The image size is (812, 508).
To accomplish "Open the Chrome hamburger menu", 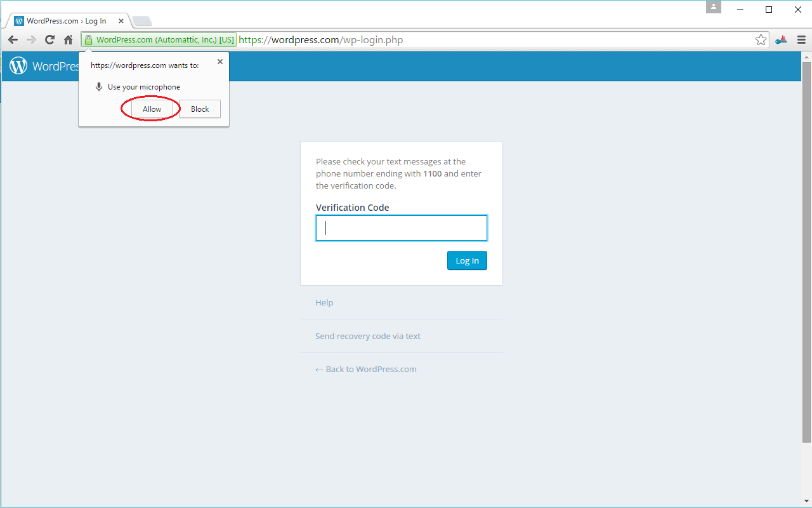I will (801, 40).
